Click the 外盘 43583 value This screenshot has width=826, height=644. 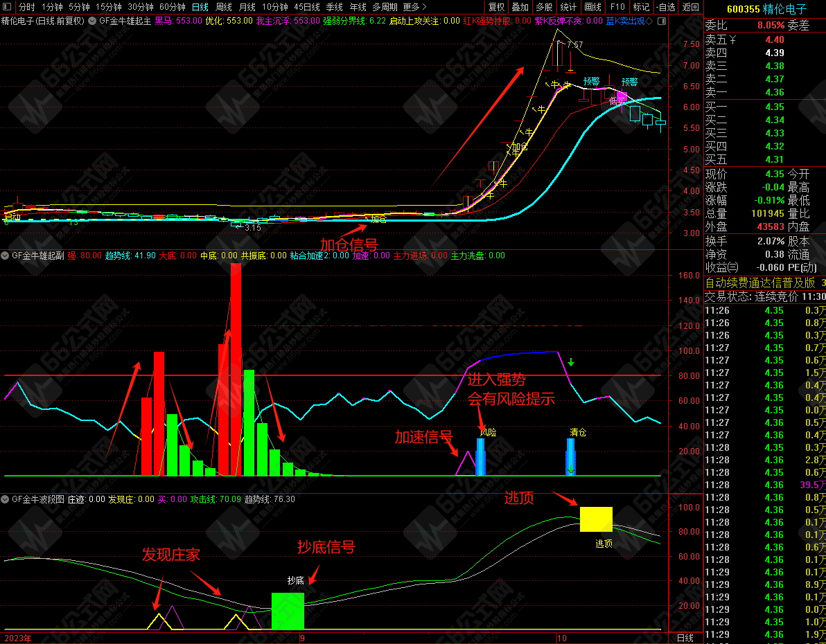(771, 227)
